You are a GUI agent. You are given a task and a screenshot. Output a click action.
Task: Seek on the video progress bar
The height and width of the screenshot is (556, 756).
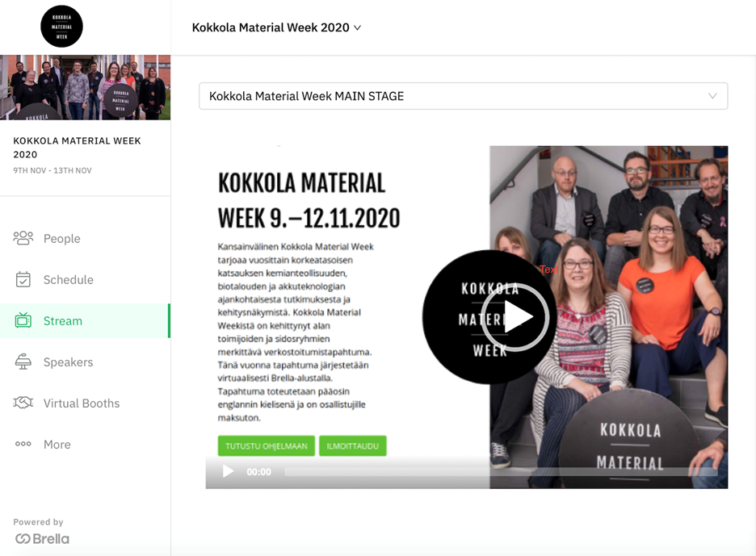click(502, 472)
